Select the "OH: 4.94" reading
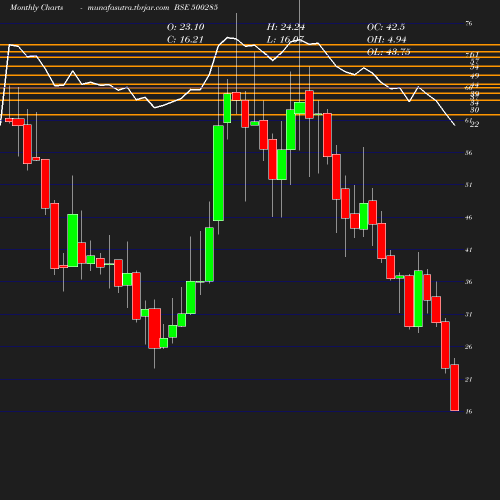Viewport: 500px width, 500px height. tap(387, 40)
